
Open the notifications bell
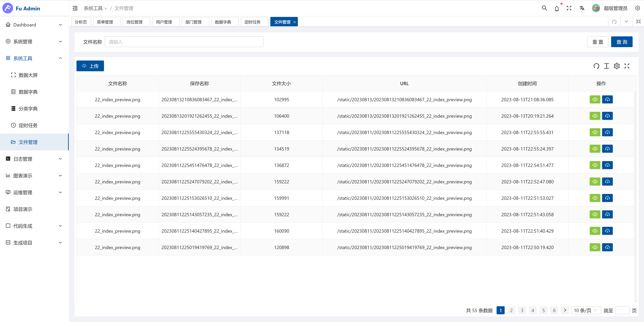[556, 9]
